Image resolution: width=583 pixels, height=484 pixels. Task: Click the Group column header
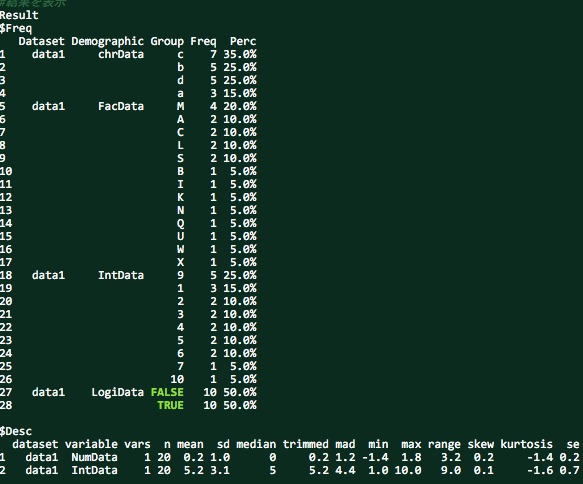tap(167, 42)
